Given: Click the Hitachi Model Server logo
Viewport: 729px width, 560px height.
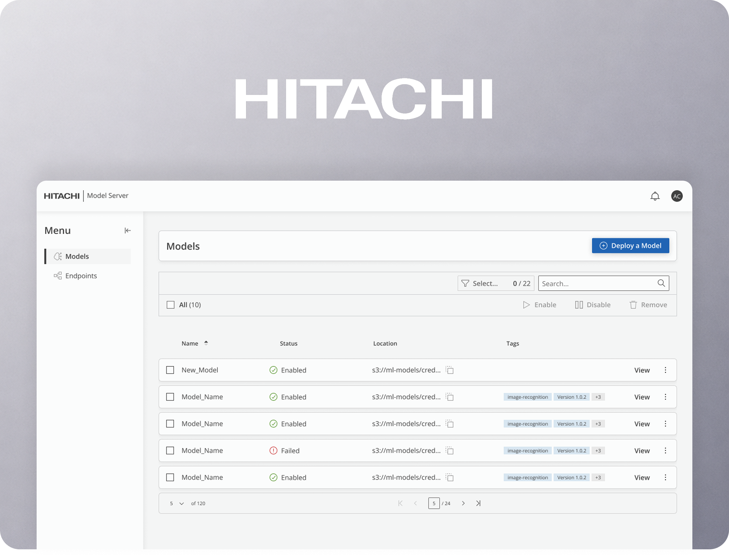Looking at the screenshot, I should [86, 196].
